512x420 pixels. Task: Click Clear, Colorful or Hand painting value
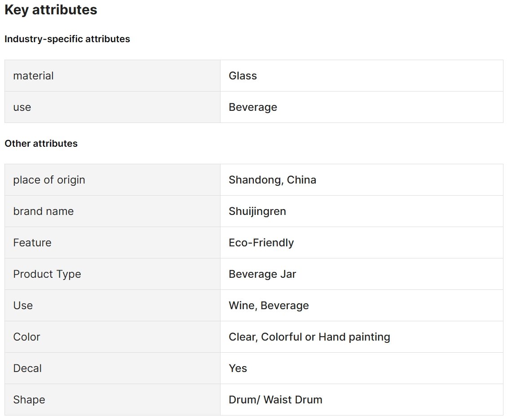click(309, 337)
